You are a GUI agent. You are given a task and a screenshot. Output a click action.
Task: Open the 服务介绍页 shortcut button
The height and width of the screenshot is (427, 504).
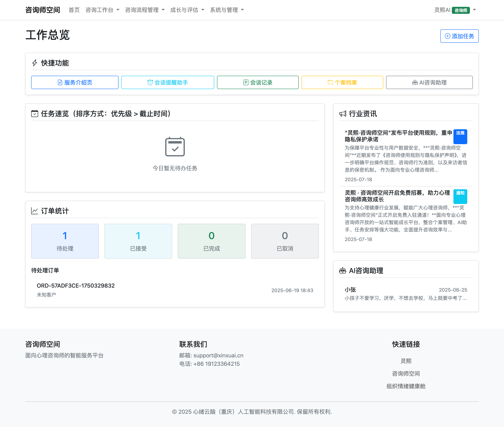[x=75, y=83]
